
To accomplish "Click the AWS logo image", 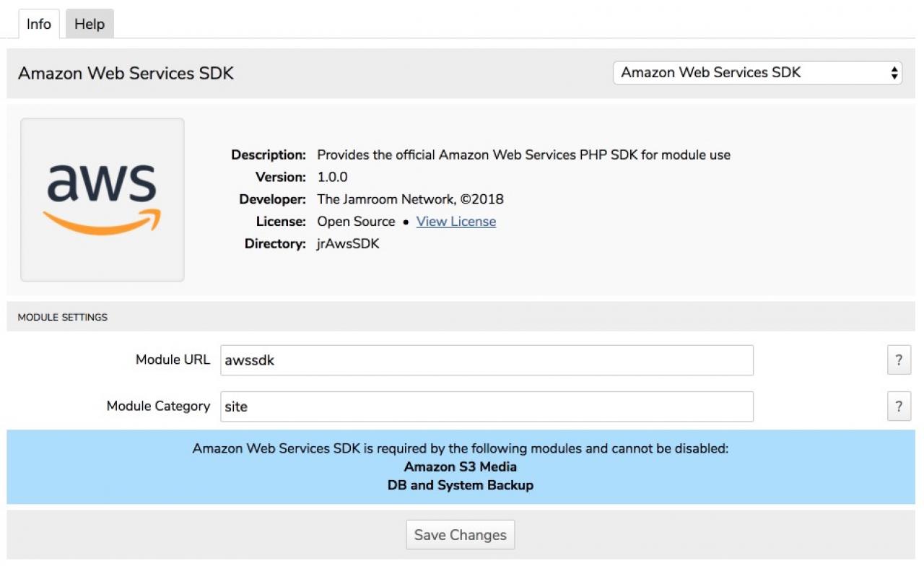I will pyautogui.click(x=103, y=199).
